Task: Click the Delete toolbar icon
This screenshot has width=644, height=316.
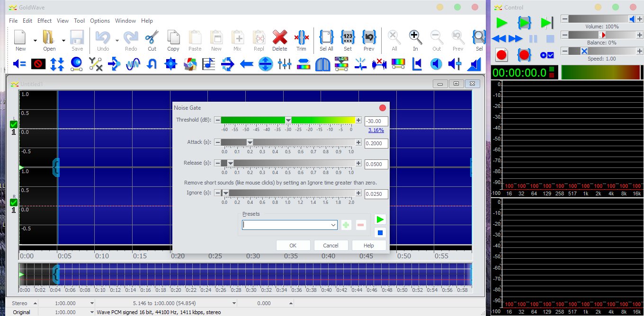Action: click(x=280, y=41)
